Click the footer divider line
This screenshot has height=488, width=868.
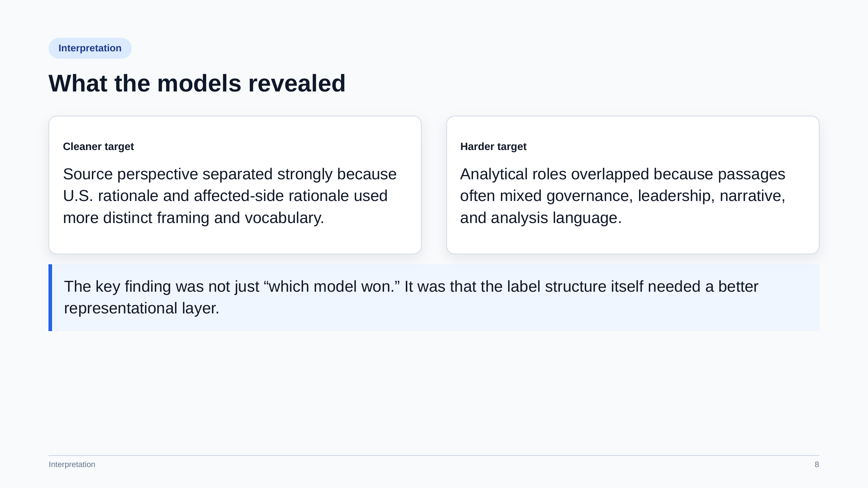tap(434, 455)
